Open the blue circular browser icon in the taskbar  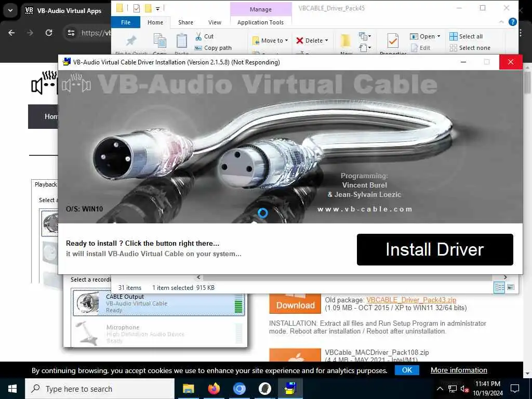point(239,389)
